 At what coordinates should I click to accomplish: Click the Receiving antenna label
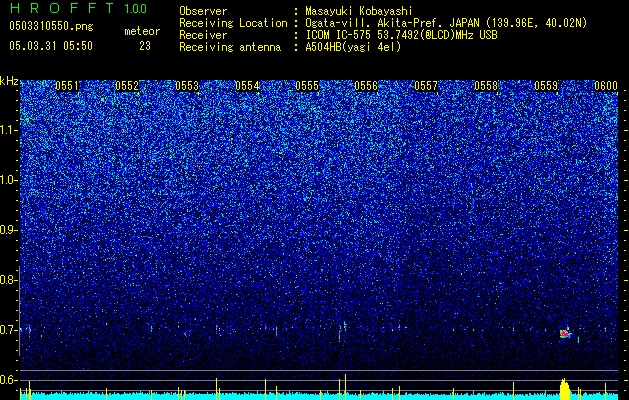pos(230,47)
